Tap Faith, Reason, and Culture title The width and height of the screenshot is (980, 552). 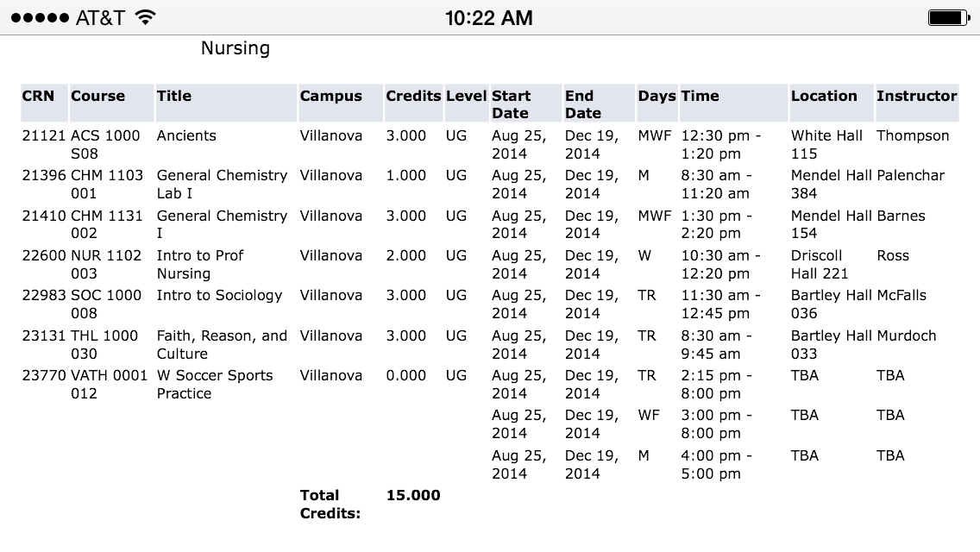pyautogui.click(x=222, y=344)
